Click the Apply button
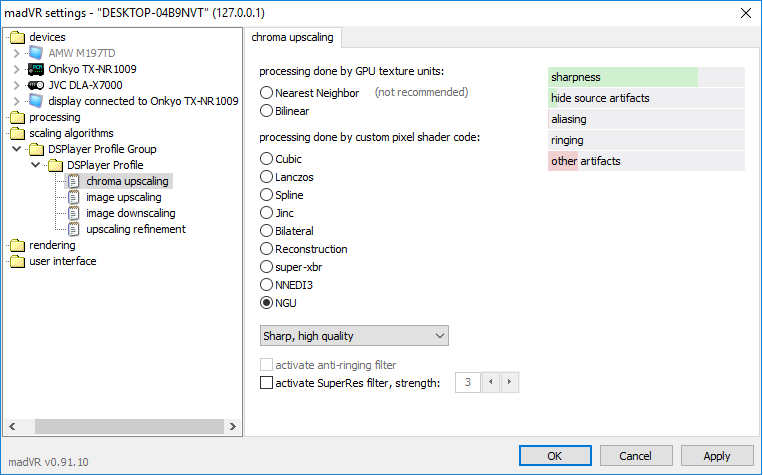This screenshot has height=475, width=763. coord(717,456)
